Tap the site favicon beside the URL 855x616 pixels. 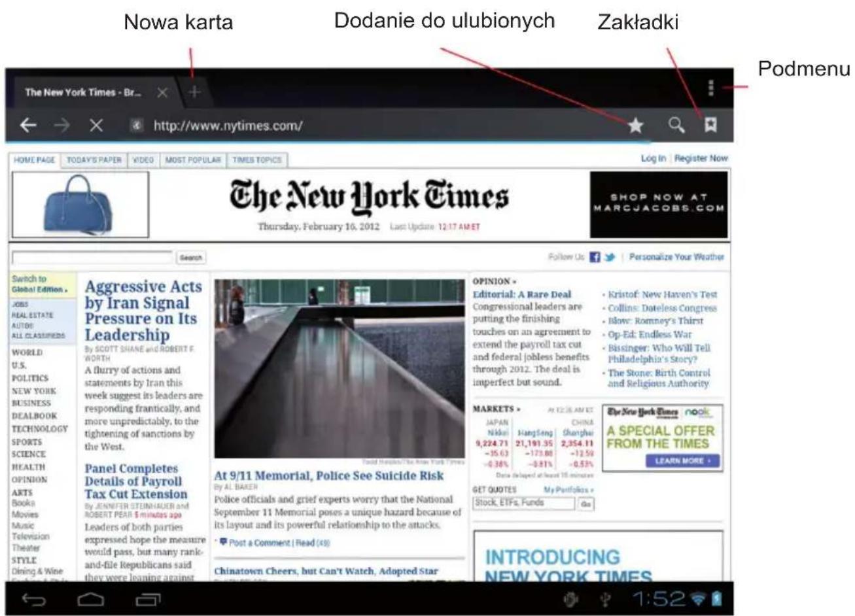(137, 126)
